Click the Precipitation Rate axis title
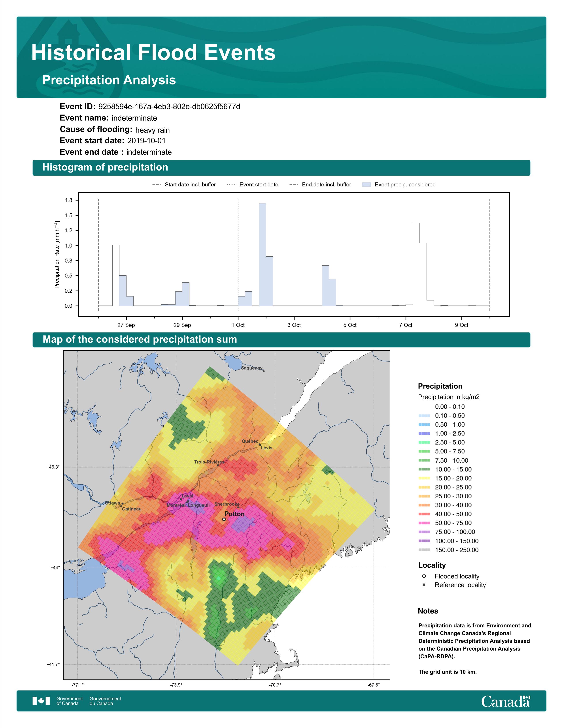 [57, 254]
